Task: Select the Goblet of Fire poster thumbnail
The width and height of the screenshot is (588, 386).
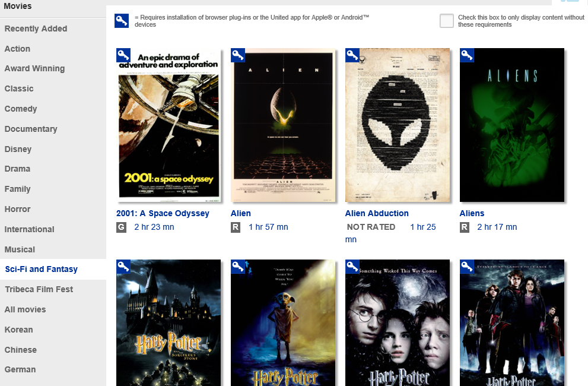Action: pyautogui.click(x=512, y=322)
